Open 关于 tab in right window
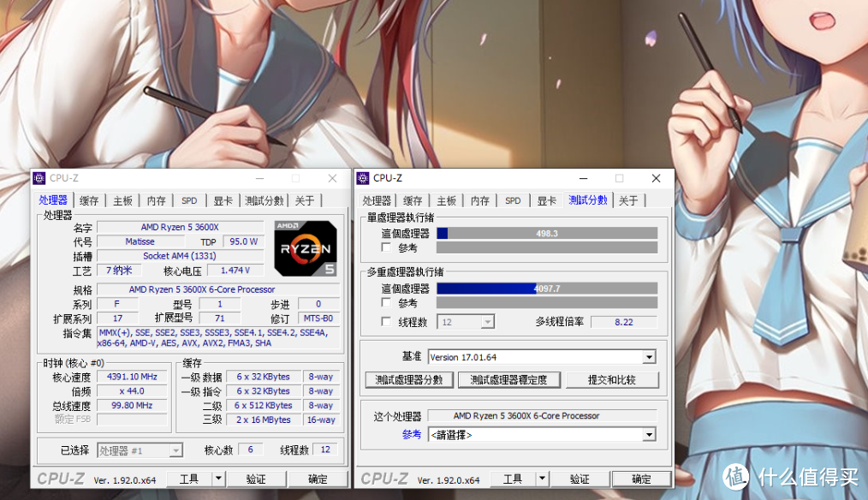 (x=628, y=200)
